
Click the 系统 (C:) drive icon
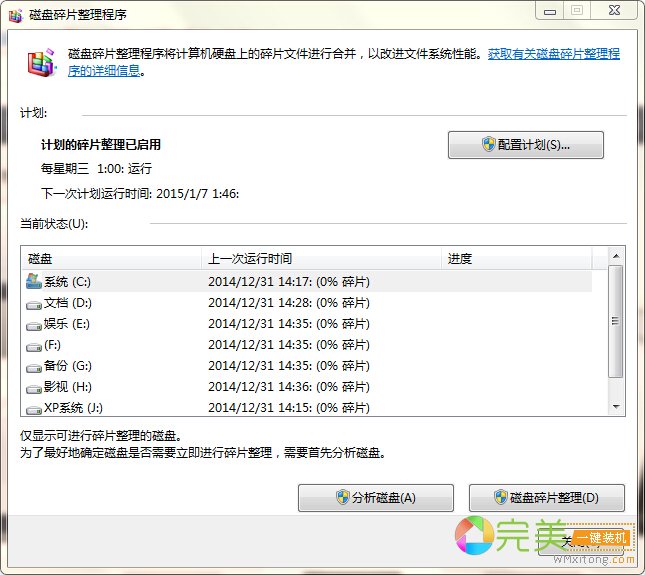[34, 281]
